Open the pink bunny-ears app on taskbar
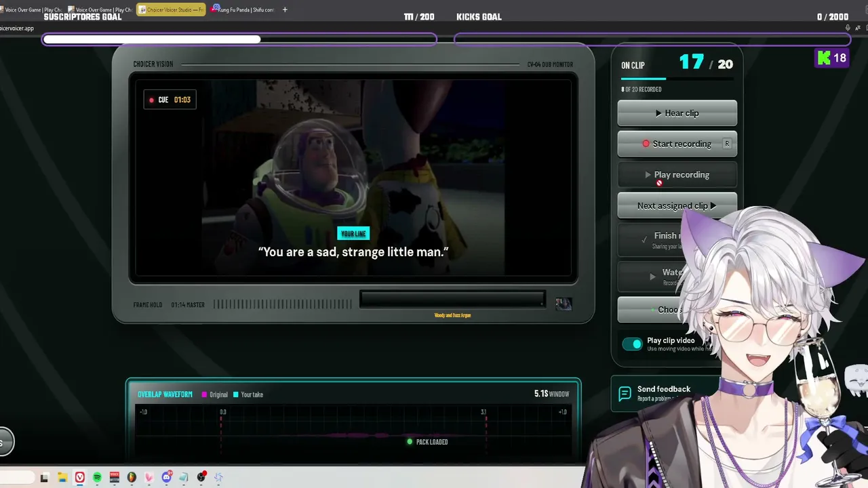Image resolution: width=868 pixels, height=488 pixels. point(149,477)
